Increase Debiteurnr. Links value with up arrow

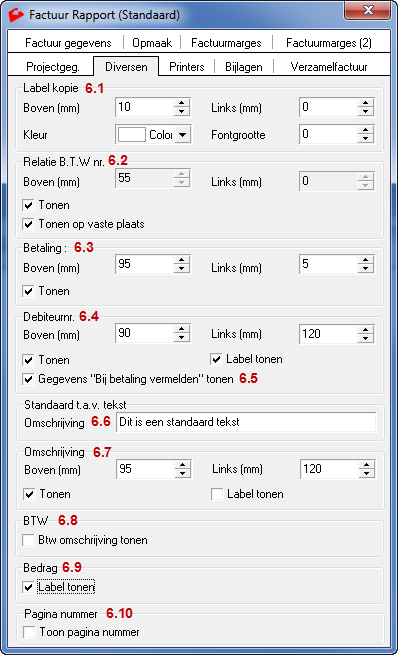pyautogui.click(x=365, y=330)
